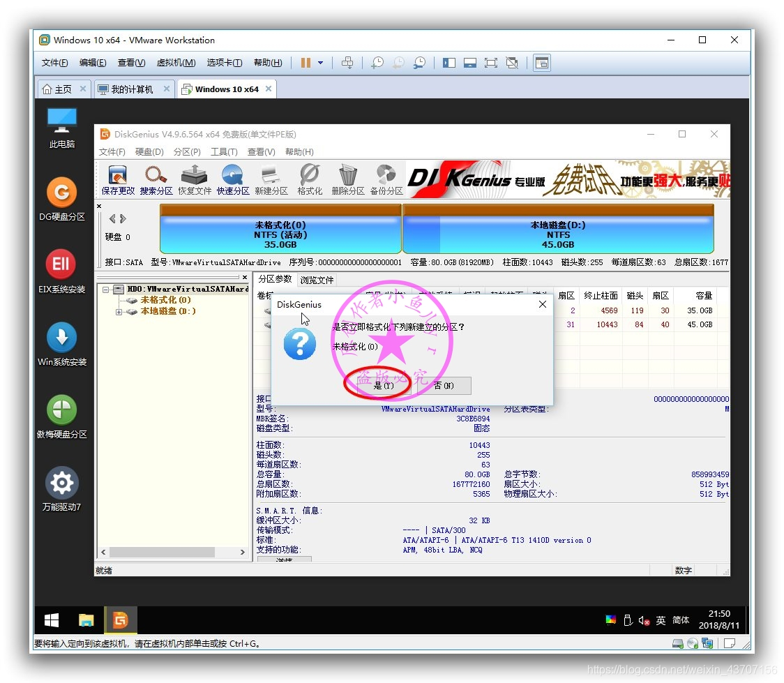Open VMware 文件(F) menu
The image size is (784, 683).
coord(54,63)
